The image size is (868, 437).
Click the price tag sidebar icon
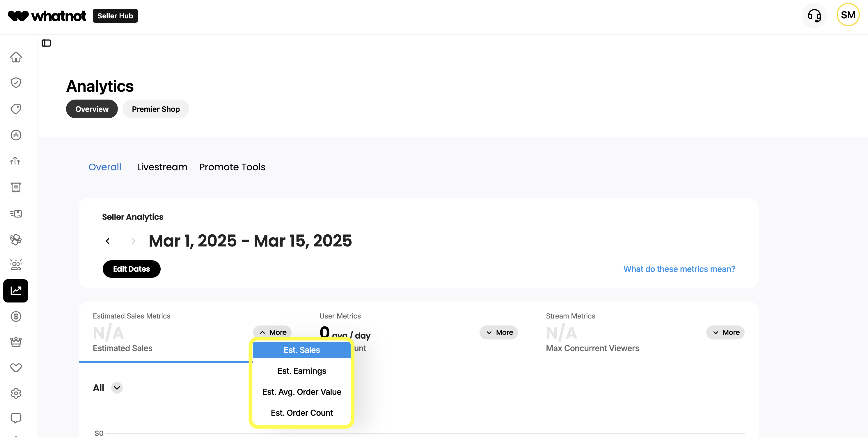point(16,109)
